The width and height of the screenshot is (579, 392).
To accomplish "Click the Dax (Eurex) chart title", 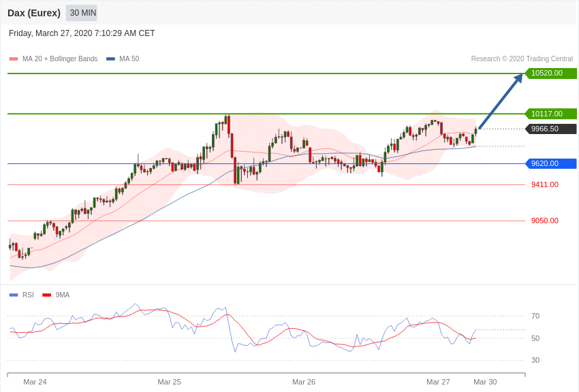I will [x=34, y=13].
